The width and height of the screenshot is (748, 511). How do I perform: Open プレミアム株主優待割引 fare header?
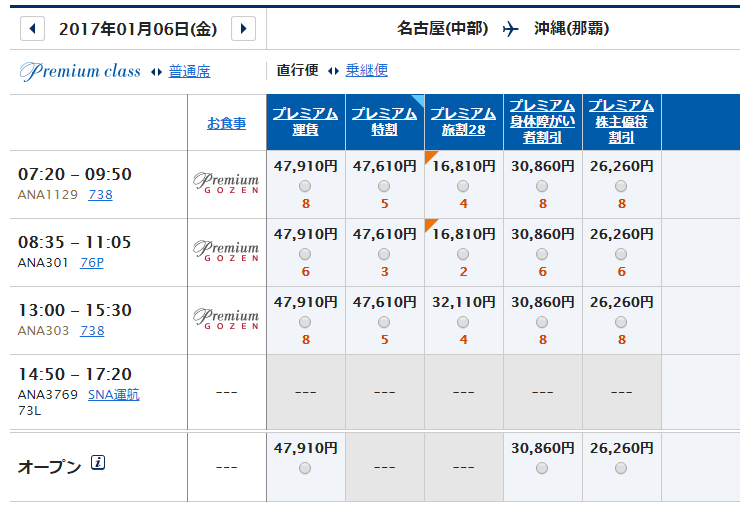621,122
